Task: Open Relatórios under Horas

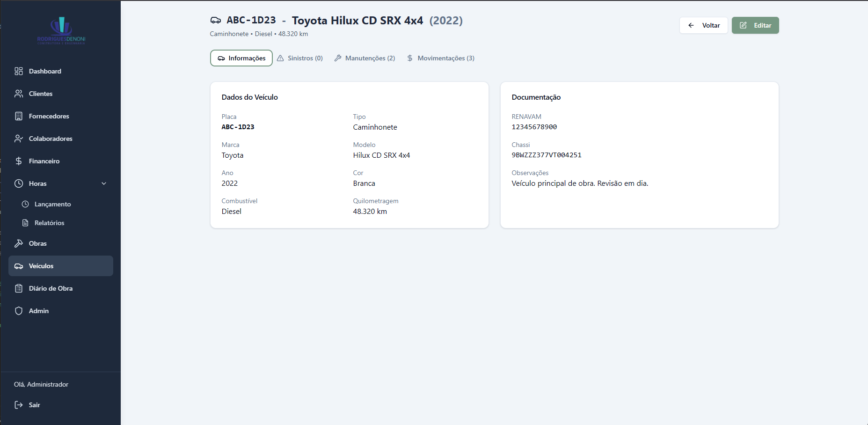Action: (x=49, y=223)
